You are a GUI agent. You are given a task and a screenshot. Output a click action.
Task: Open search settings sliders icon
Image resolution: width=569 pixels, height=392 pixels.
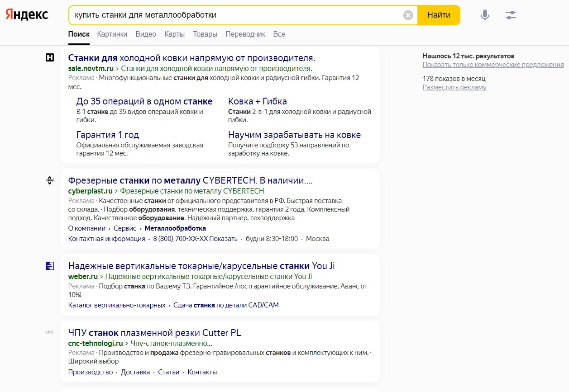pyautogui.click(x=511, y=15)
